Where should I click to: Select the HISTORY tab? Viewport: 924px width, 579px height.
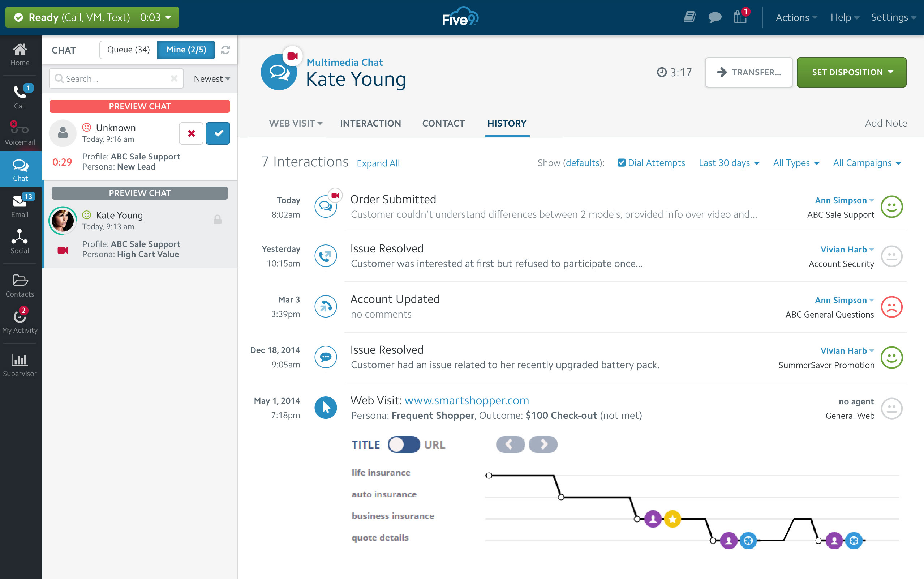coord(506,123)
